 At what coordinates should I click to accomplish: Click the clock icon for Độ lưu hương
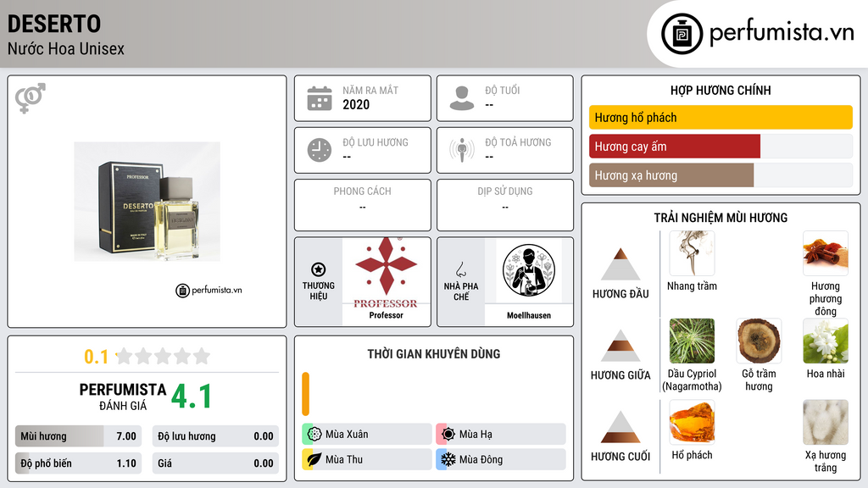pos(320,150)
